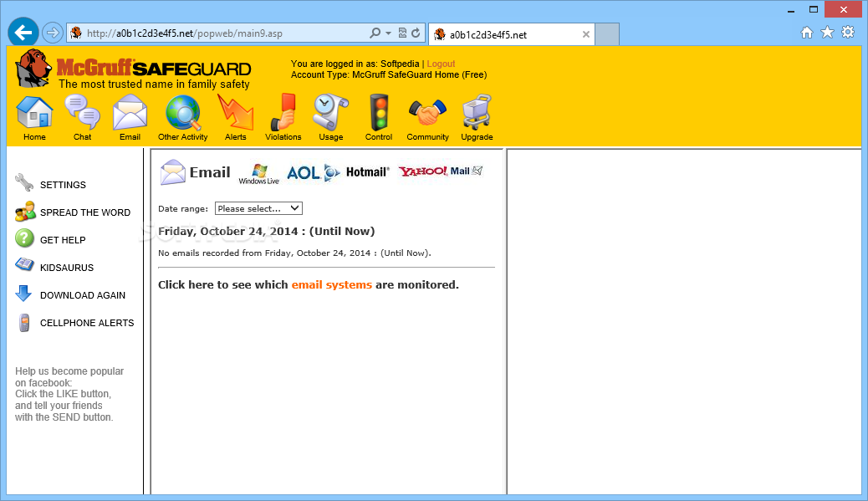
Task: Open the Violations red card icon
Action: 283,112
